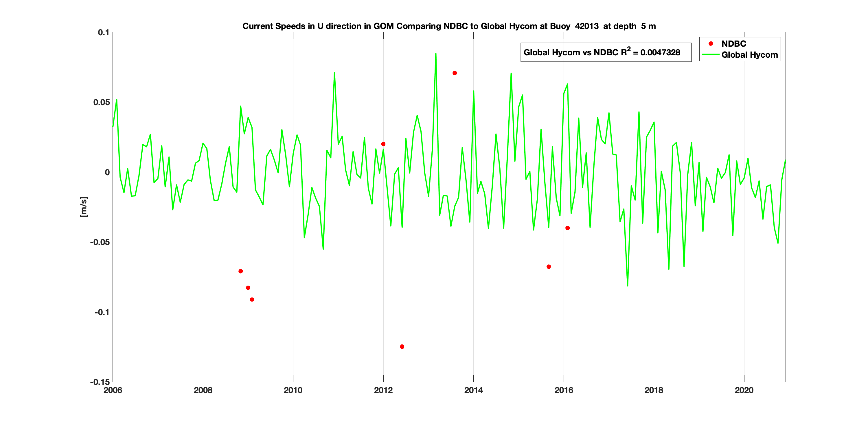Click the 2006 x-axis tick label
The height and width of the screenshot is (429, 868).
tap(113, 390)
